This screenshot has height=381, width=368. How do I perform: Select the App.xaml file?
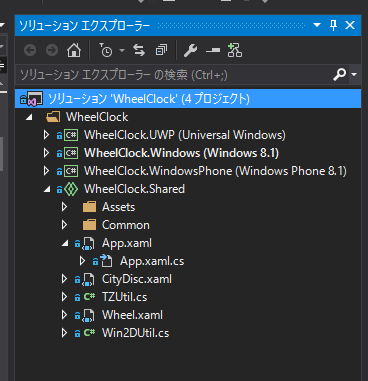click(127, 243)
